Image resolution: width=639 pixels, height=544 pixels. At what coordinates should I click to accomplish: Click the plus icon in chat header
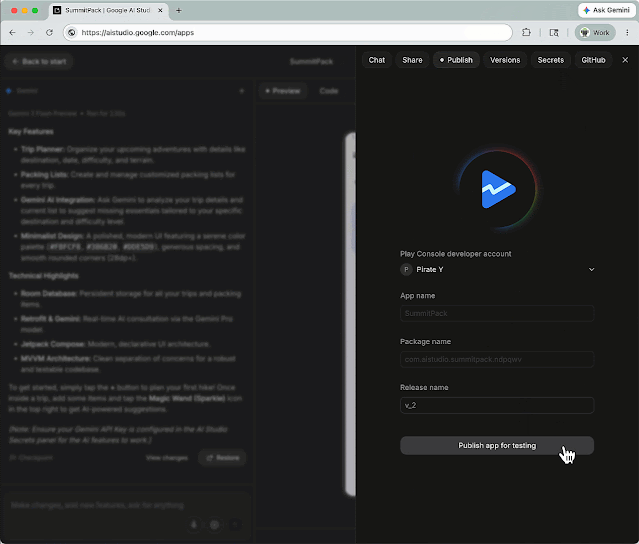point(241,91)
